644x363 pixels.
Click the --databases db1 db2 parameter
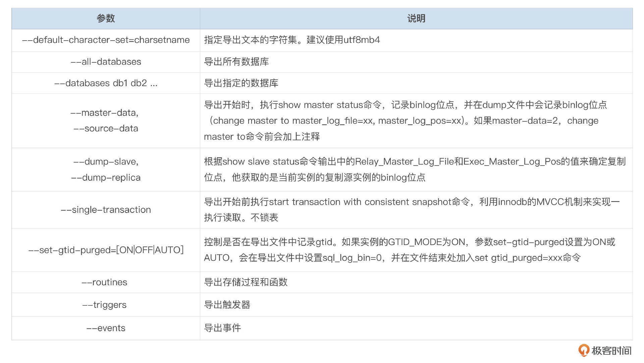coord(106,83)
